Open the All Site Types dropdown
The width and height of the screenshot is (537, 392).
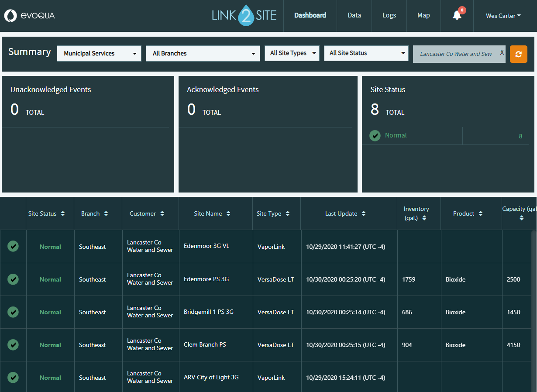tap(292, 53)
